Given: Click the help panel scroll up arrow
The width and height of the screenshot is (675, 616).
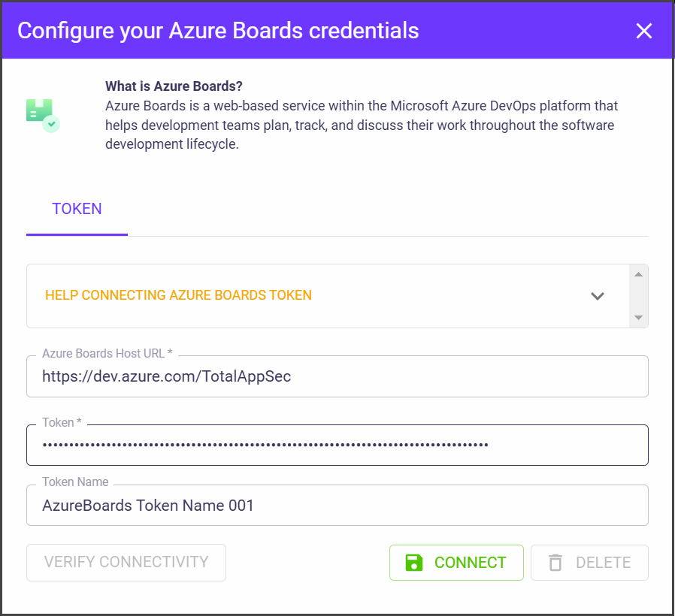Looking at the screenshot, I should click(x=638, y=274).
